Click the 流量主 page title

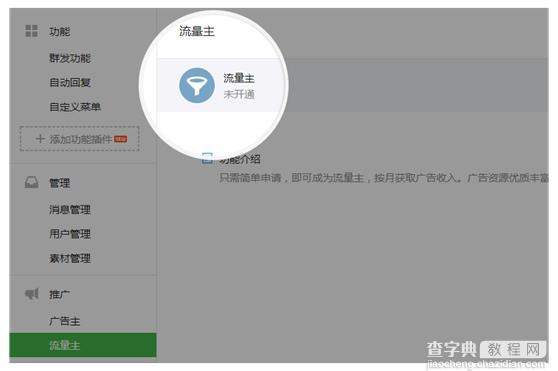click(x=197, y=31)
